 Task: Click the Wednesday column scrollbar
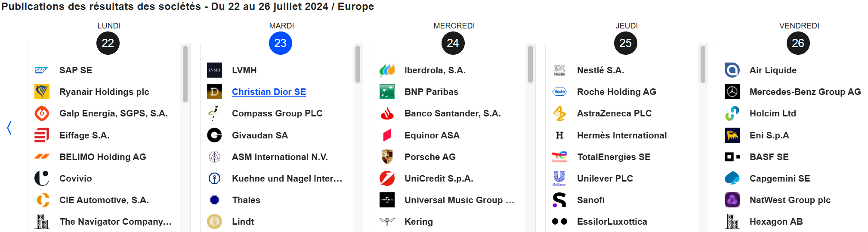click(x=530, y=65)
